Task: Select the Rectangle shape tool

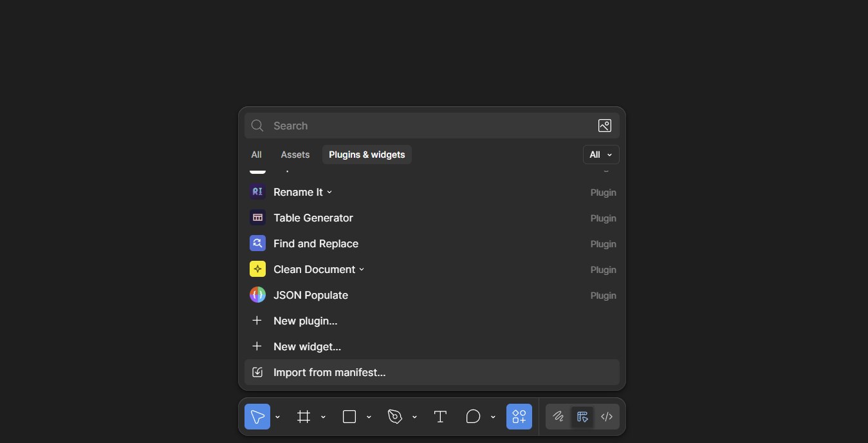Action: tap(349, 417)
